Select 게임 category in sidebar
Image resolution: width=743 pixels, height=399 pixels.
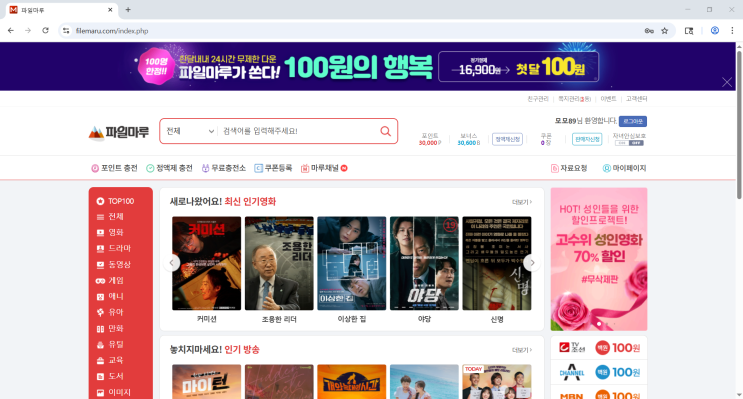tap(110, 281)
